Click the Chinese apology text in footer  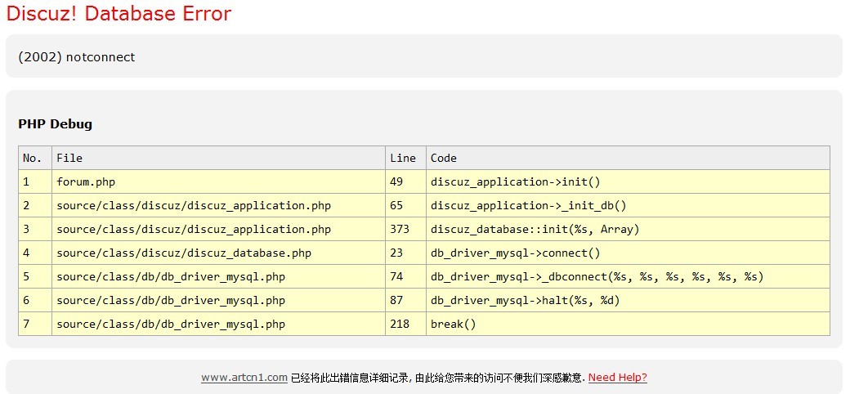point(438,378)
